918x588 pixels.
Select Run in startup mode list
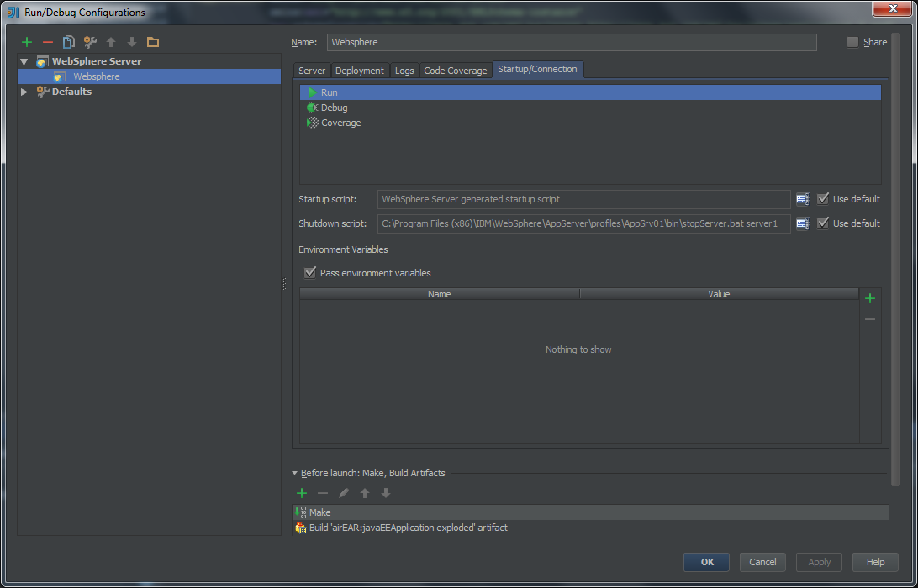click(x=590, y=92)
